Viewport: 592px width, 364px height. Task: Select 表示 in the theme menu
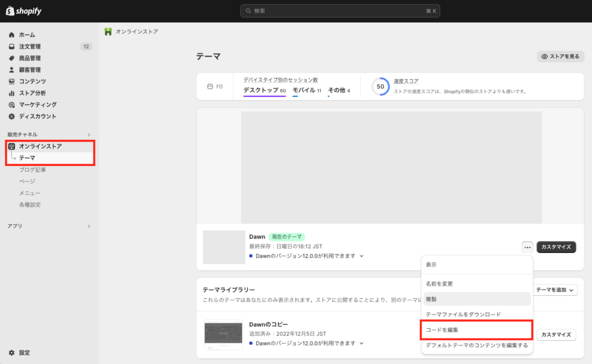coord(477,265)
